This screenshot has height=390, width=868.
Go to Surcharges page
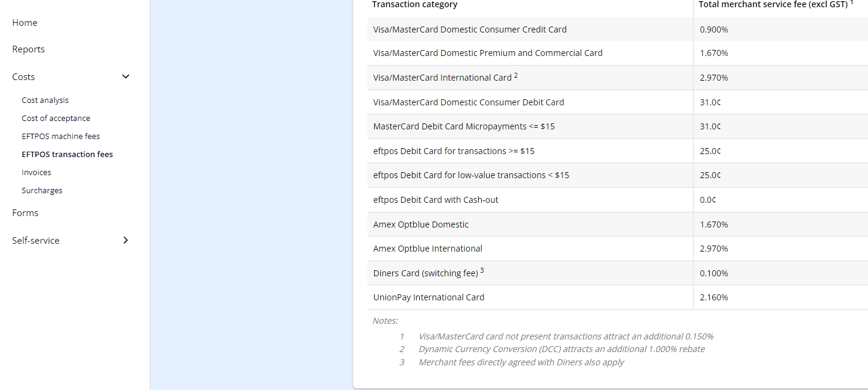42,191
